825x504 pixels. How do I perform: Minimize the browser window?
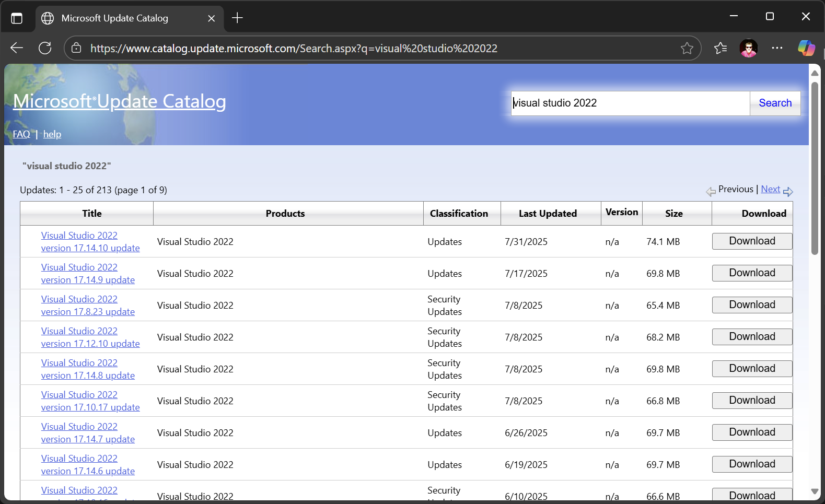point(734,16)
